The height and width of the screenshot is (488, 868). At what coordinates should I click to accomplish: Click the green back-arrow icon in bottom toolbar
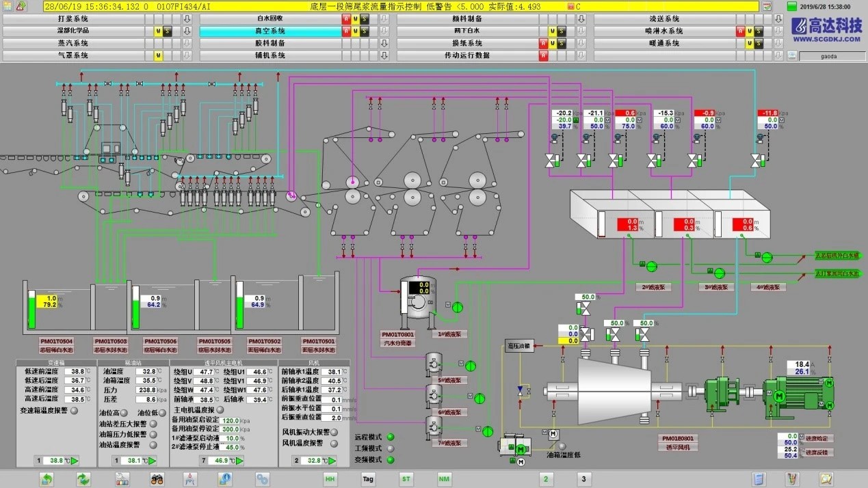coord(47,479)
